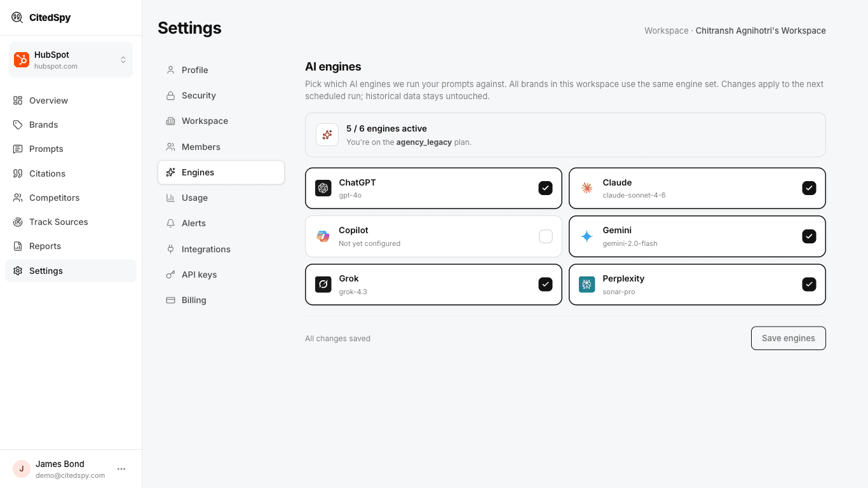Click 'Chitransh Agnihotri's Workspace' header text
The height and width of the screenshot is (488, 868).
tap(761, 30)
